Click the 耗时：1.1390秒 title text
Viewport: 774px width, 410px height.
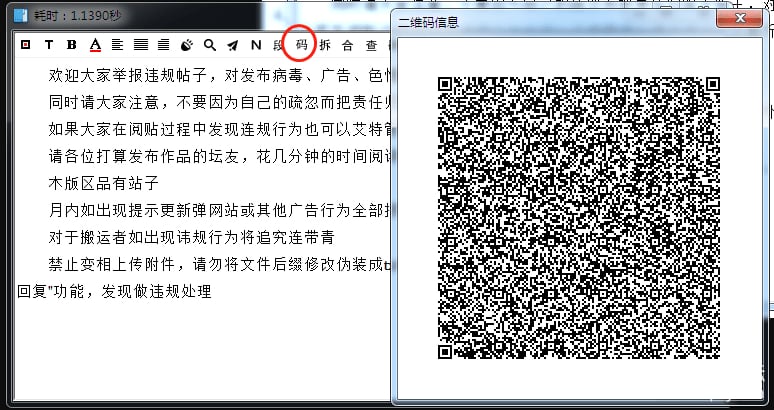pyautogui.click(x=77, y=16)
